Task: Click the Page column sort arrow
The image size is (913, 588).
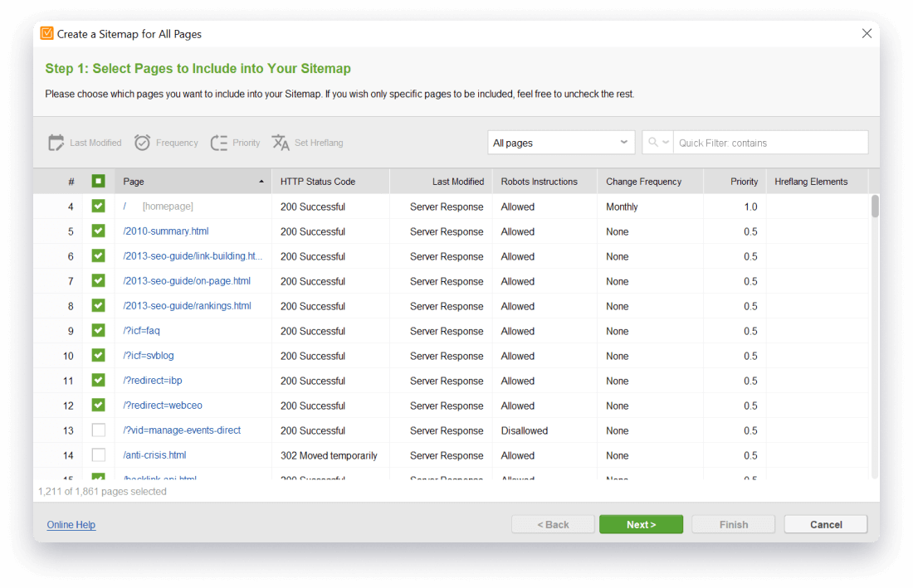Action: click(261, 182)
